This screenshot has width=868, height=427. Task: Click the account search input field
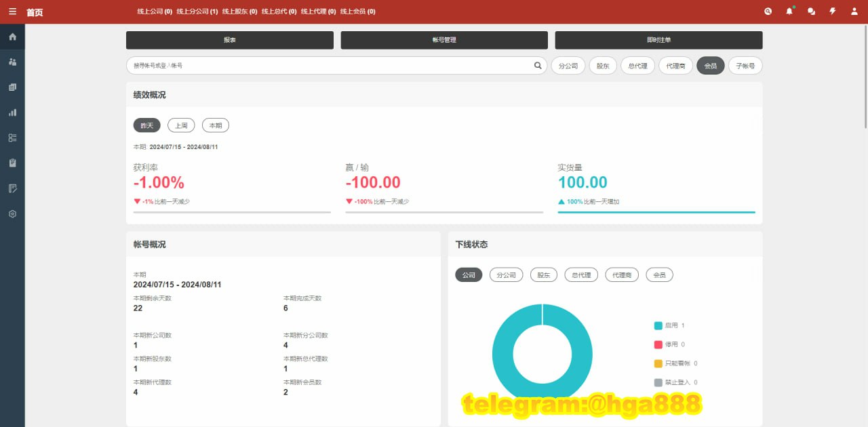[x=329, y=66]
